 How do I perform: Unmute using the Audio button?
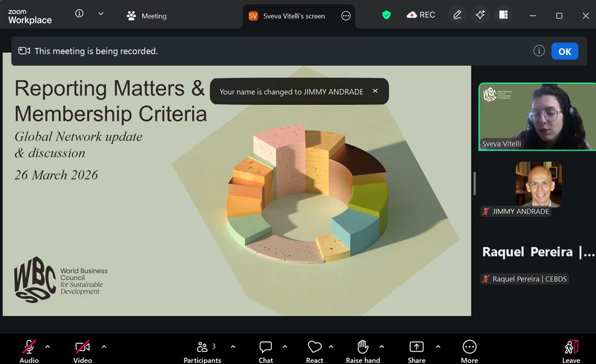point(29,352)
